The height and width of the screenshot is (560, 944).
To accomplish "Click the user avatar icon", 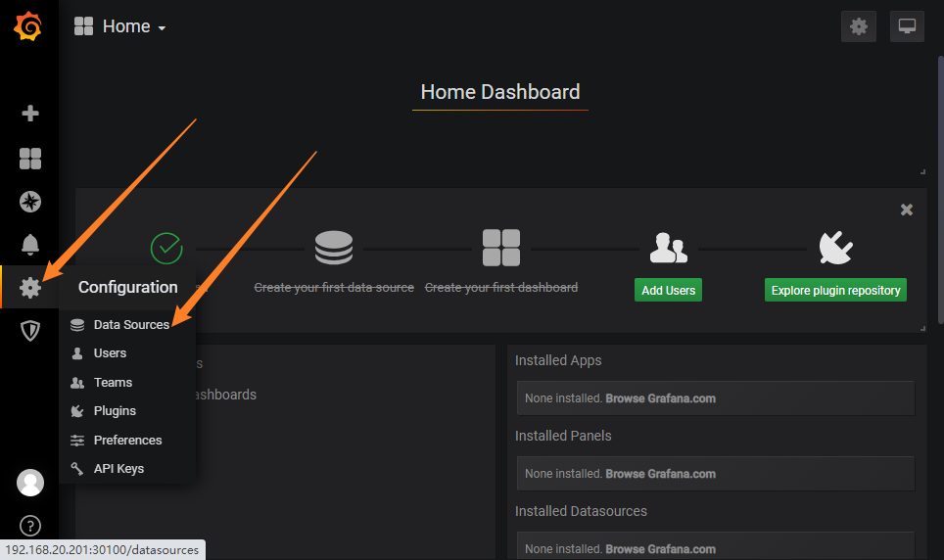I will pos(30,483).
